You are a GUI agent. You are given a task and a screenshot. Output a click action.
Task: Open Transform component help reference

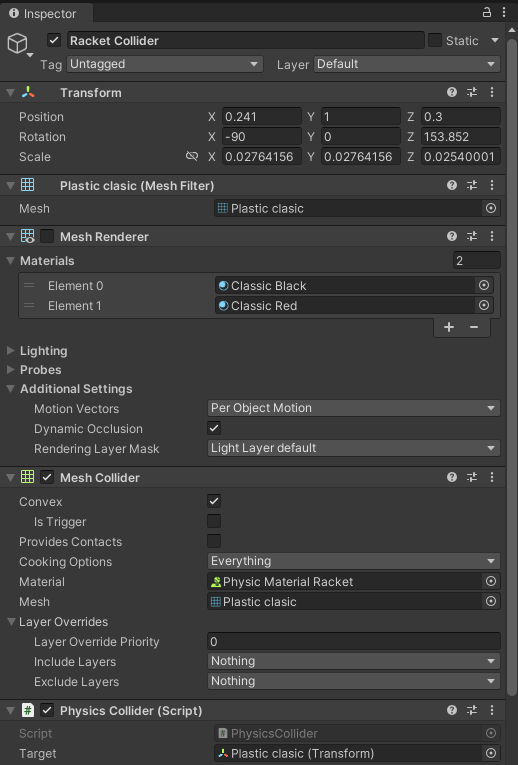click(x=452, y=92)
